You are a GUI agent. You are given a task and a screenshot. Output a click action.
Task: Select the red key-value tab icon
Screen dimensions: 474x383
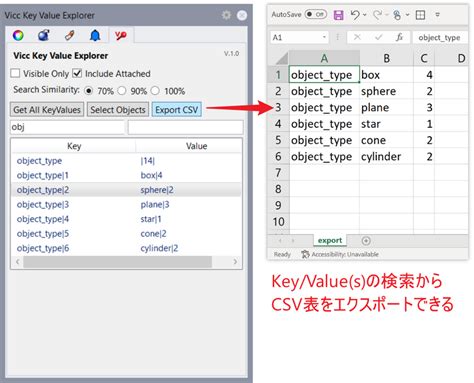point(121,35)
